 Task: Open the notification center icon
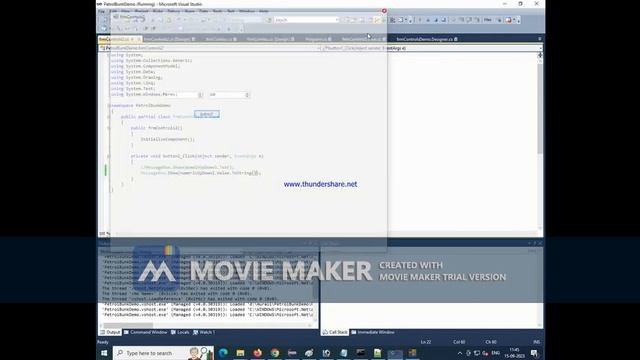pyautogui.click(x=534, y=353)
